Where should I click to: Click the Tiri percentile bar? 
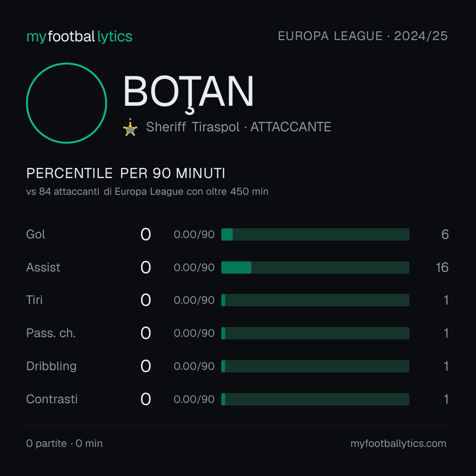point(315,300)
